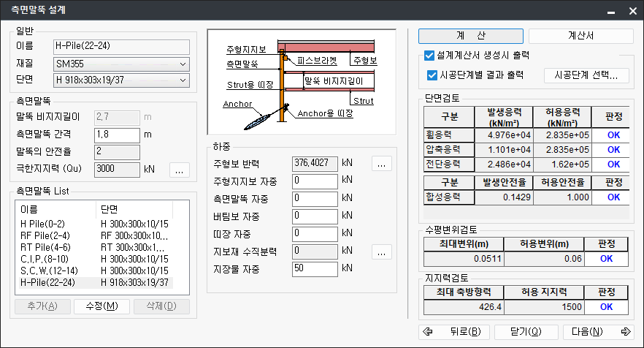The image size is (644, 348).
Task: Open the 계산서 report button
Action: tap(580, 36)
